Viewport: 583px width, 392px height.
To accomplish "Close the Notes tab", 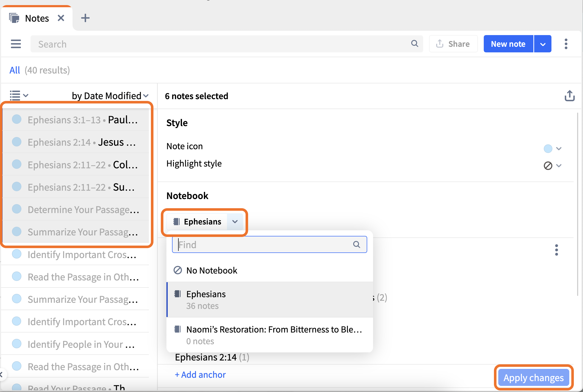I will click(61, 18).
